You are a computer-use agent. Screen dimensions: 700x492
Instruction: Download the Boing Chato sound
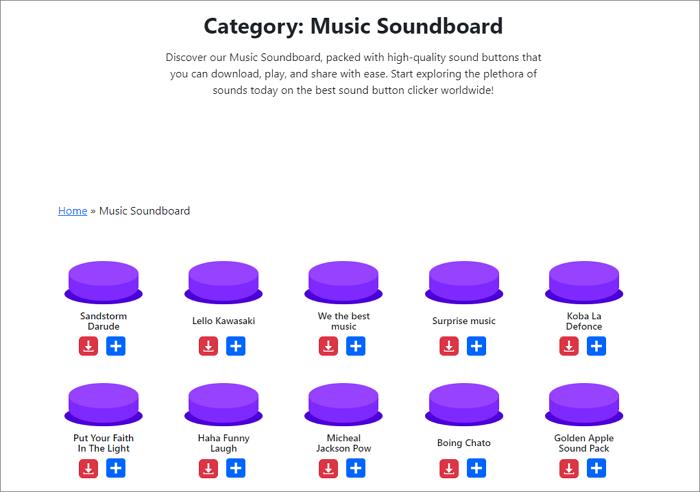(x=449, y=468)
